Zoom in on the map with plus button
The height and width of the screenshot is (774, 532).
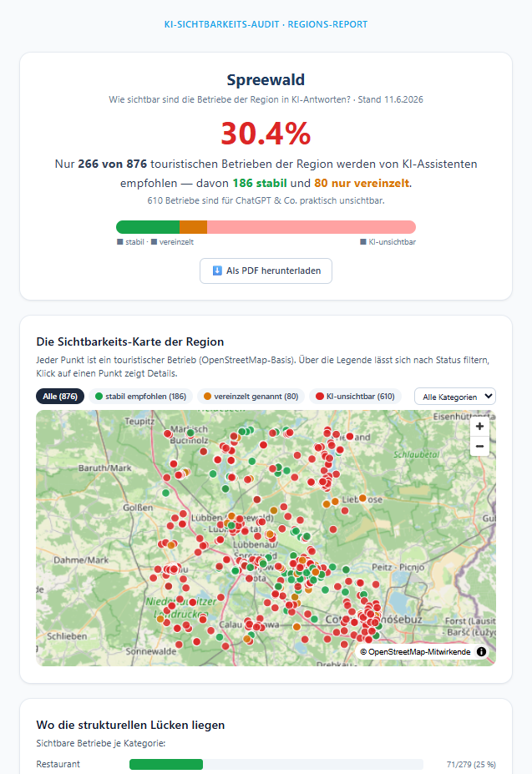pos(479,427)
